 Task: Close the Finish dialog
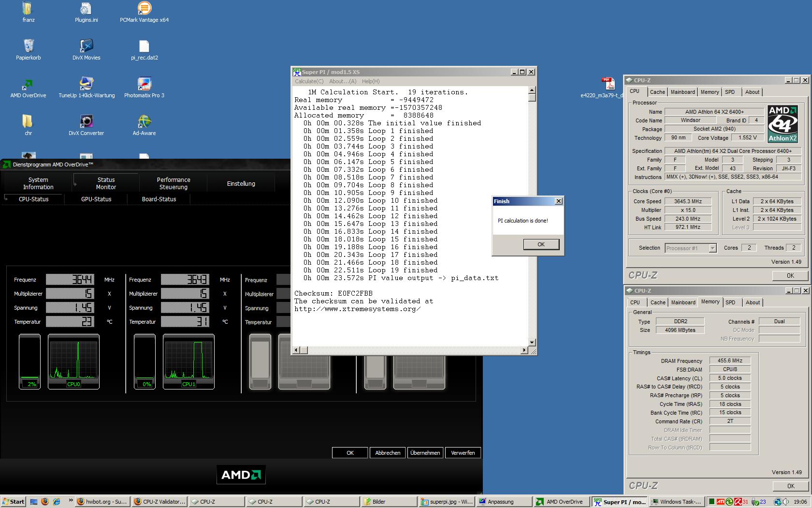click(x=559, y=201)
